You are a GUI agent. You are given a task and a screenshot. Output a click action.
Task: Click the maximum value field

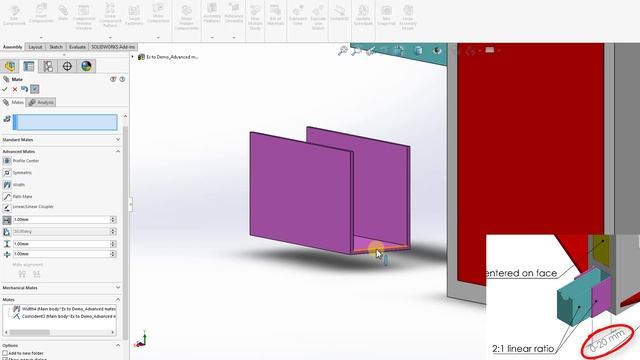click(x=61, y=244)
